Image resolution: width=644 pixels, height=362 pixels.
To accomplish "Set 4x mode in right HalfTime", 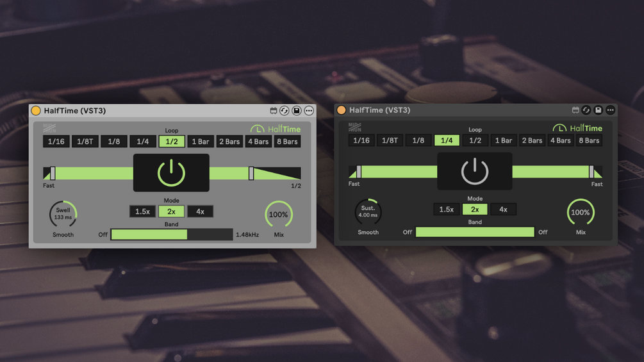I will [x=503, y=210].
